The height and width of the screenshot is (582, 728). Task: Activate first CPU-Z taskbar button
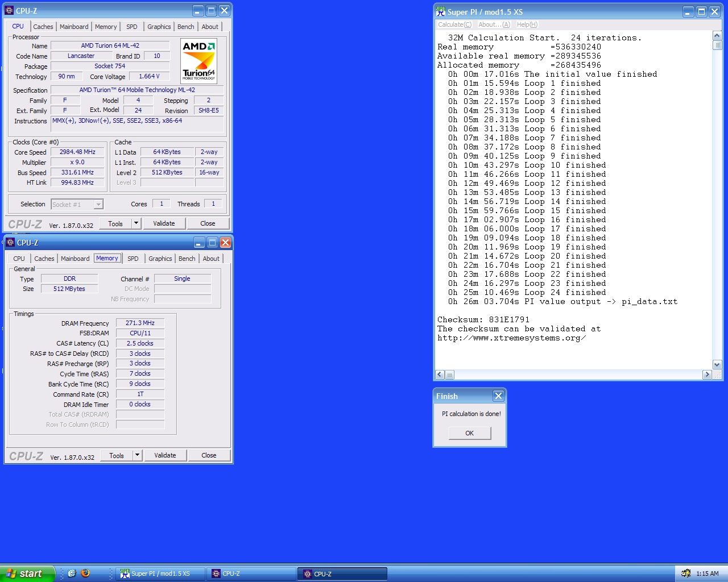[251, 574]
